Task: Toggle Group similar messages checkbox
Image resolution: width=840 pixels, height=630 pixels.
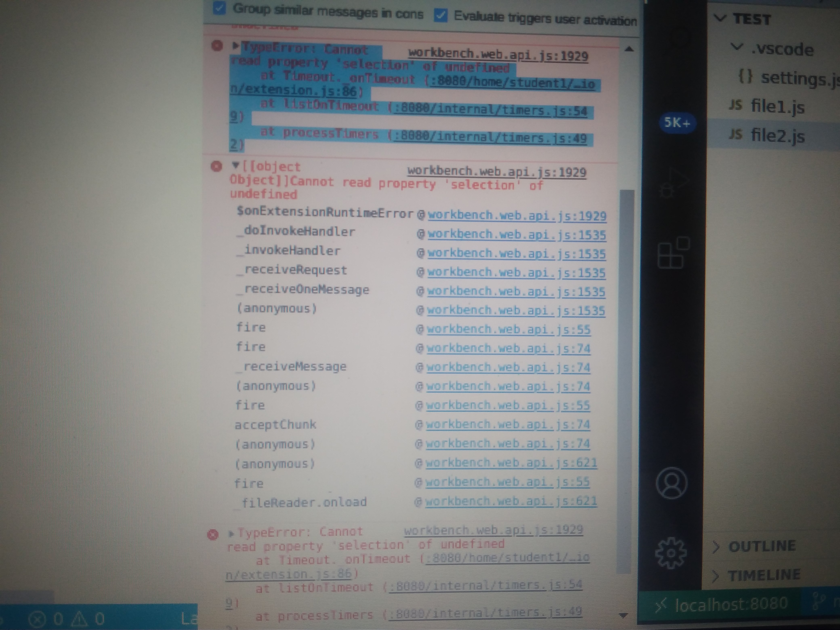Action: (x=219, y=8)
